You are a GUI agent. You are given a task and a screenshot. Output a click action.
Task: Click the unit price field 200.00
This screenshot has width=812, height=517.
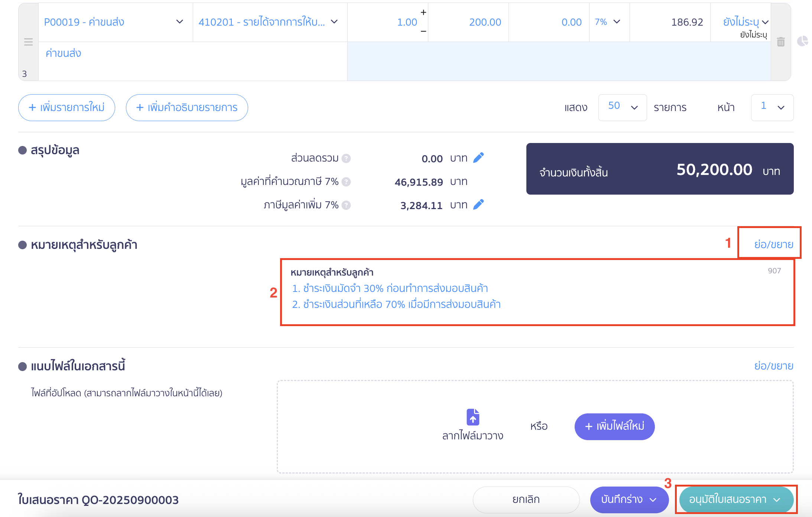point(468,22)
